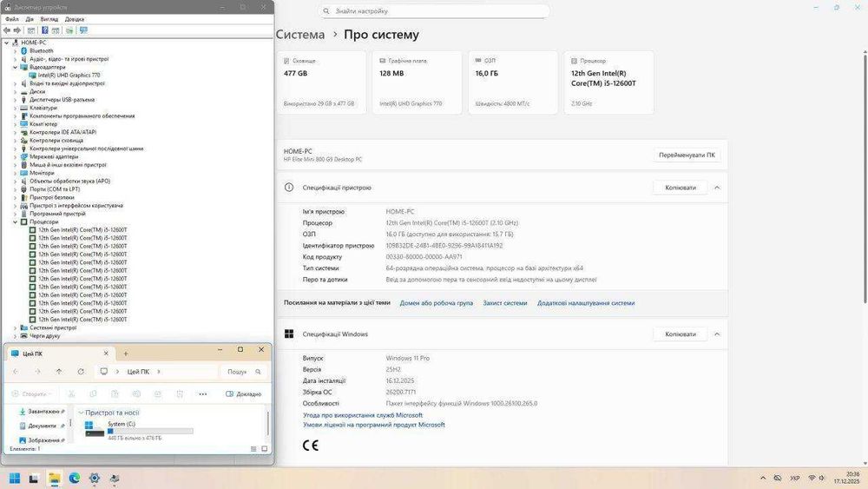The width and height of the screenshot is (868, 489).
Task: Click Settings window vertical scrollbar
Action: click(865, 177)
